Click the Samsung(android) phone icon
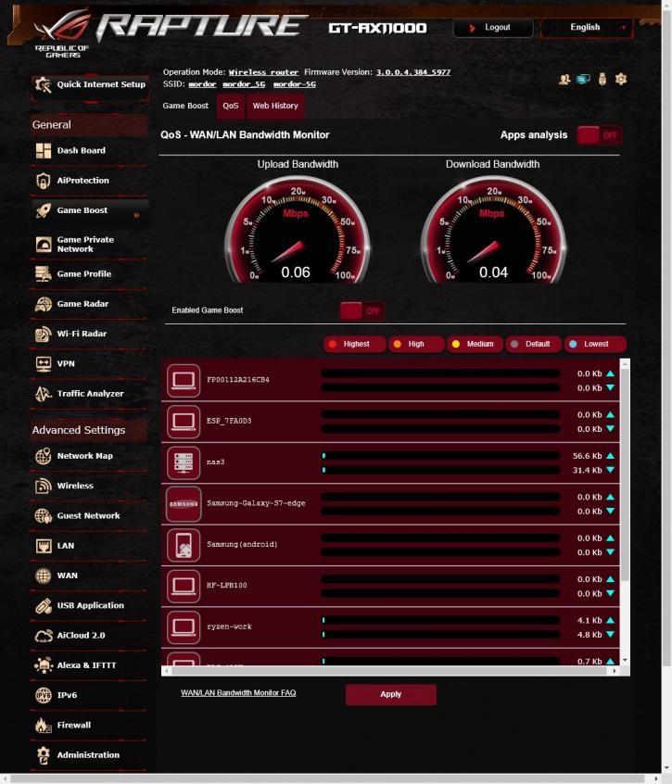672x784 pixels. [184, 545]
